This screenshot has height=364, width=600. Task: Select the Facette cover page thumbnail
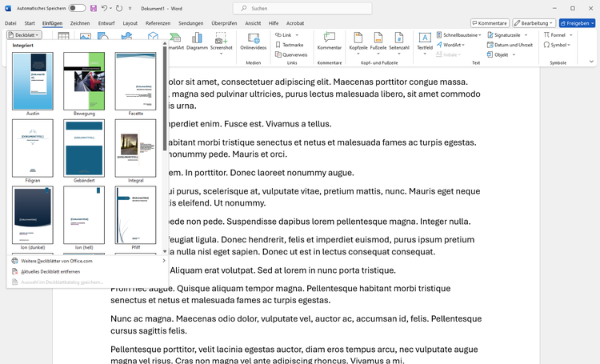tap(135, 81)
